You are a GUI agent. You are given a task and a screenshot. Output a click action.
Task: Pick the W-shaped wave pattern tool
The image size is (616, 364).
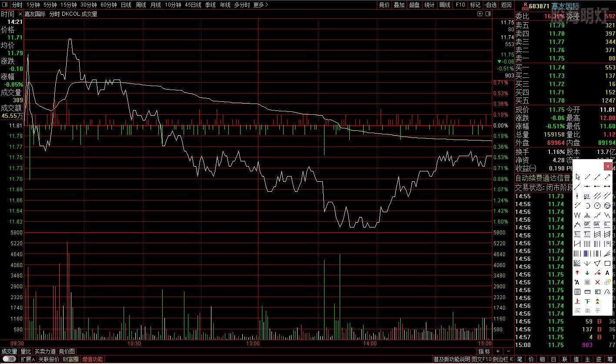[578, 215]
